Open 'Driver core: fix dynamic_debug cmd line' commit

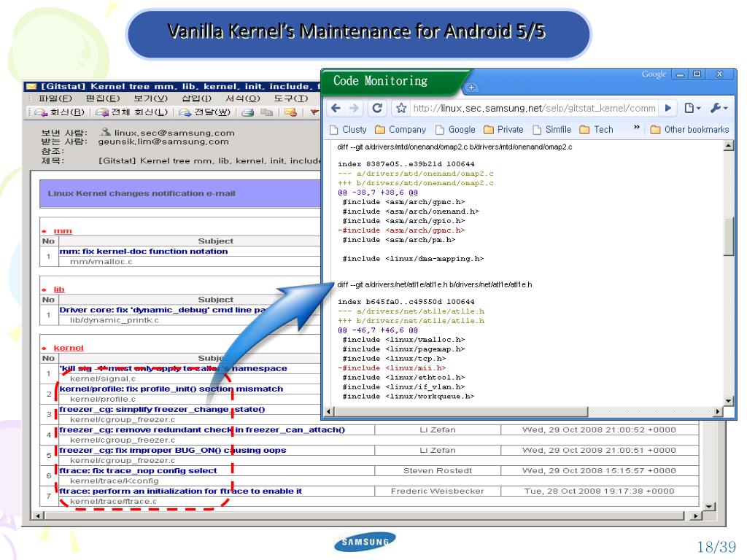[x=162, y=310]
